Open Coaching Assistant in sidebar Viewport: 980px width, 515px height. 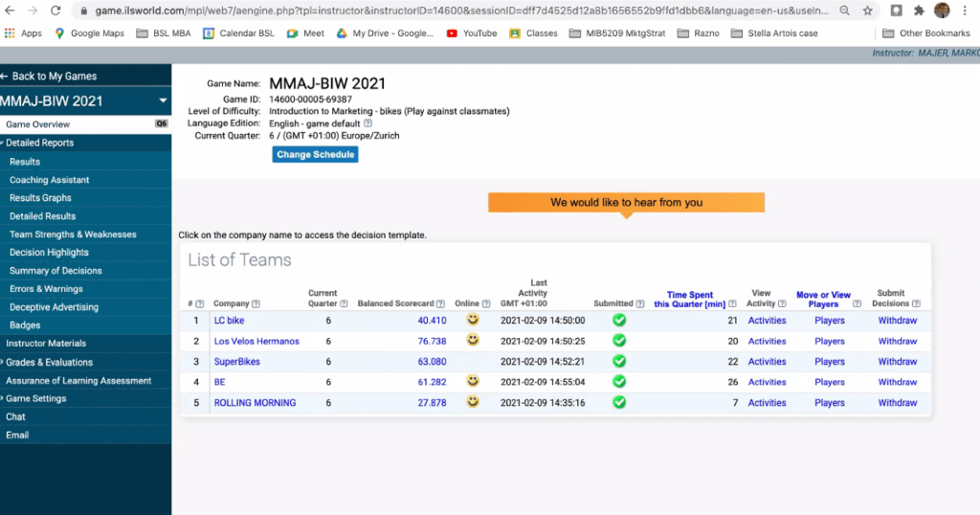[50, 180]
